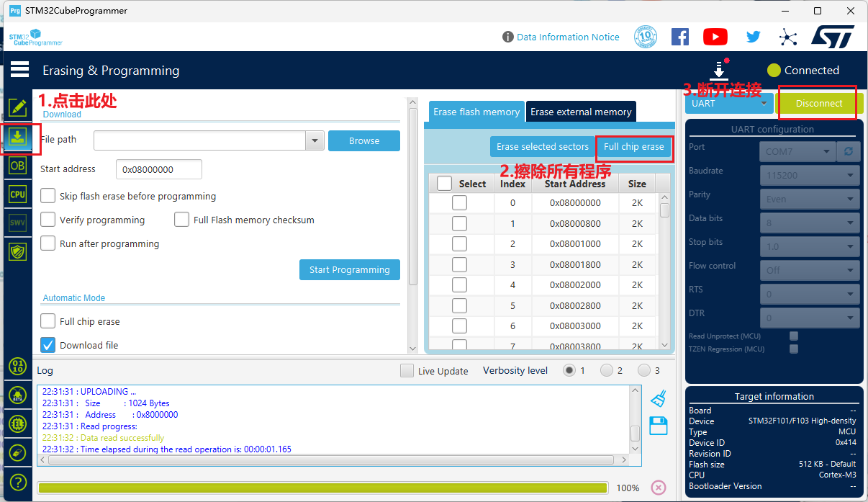Select sector 0x08001000 checkbox

(459, 244)
